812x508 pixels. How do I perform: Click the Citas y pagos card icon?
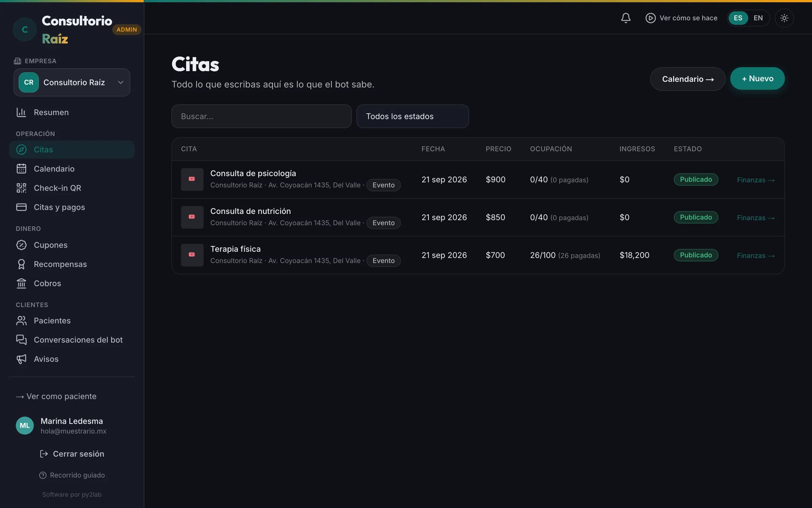pos(21,207)
